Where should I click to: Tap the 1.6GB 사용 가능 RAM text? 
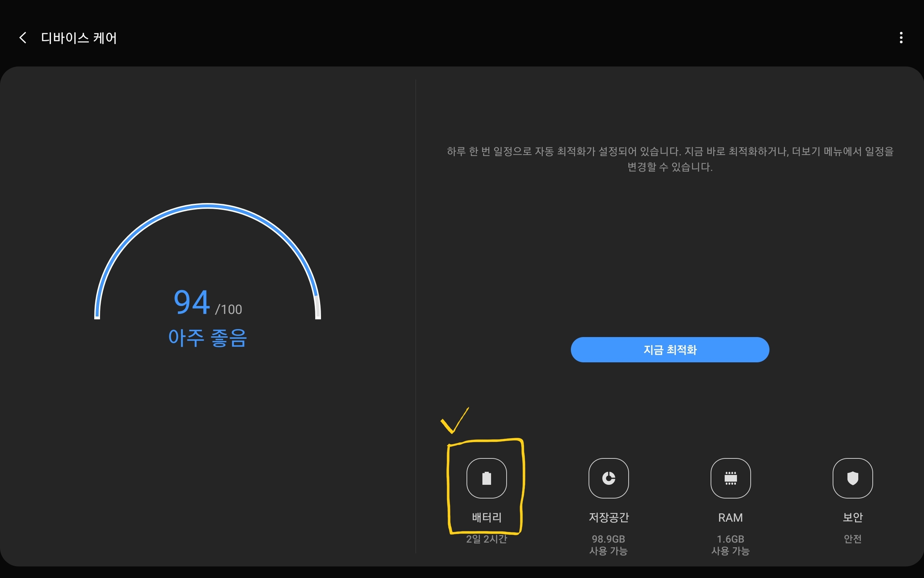click(730, 545)
